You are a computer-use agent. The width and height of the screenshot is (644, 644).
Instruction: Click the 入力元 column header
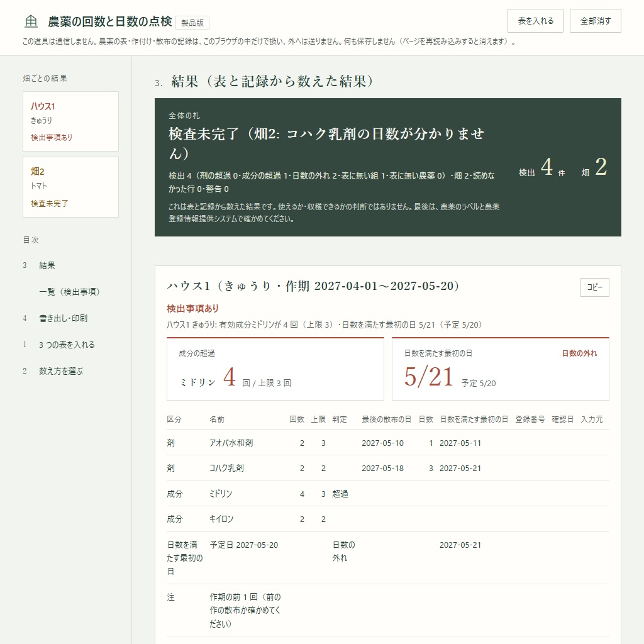point(592,419)
